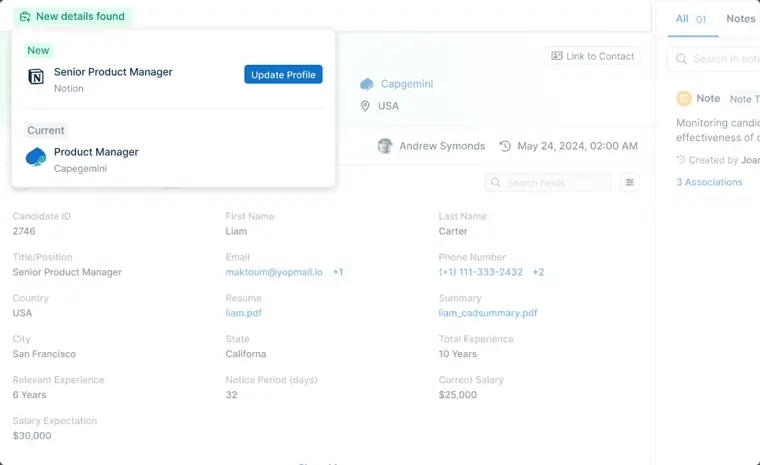The width and height of the screenshot is (760, 465).
Task: Click the New details found briefcase icon
Action: 25,17
